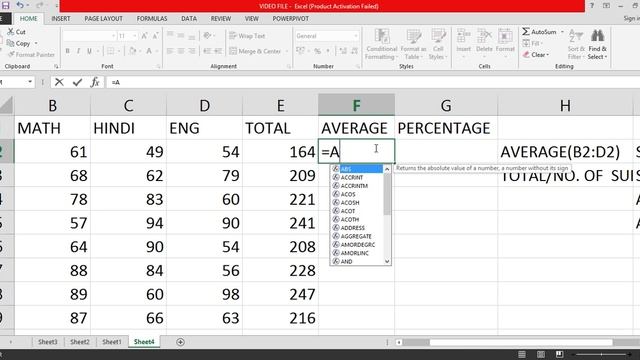Switch to Sheet3 tab

[48, 342]
